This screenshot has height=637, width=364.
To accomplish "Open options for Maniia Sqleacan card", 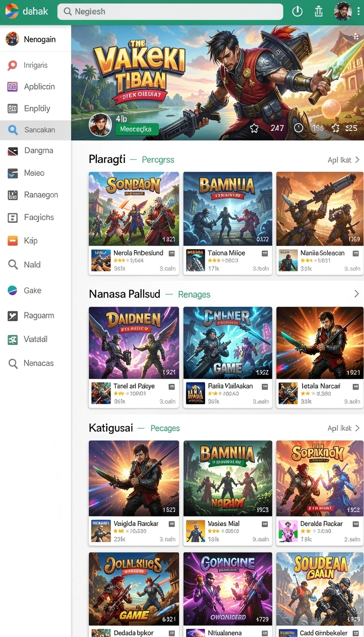I will coord(355,254).
